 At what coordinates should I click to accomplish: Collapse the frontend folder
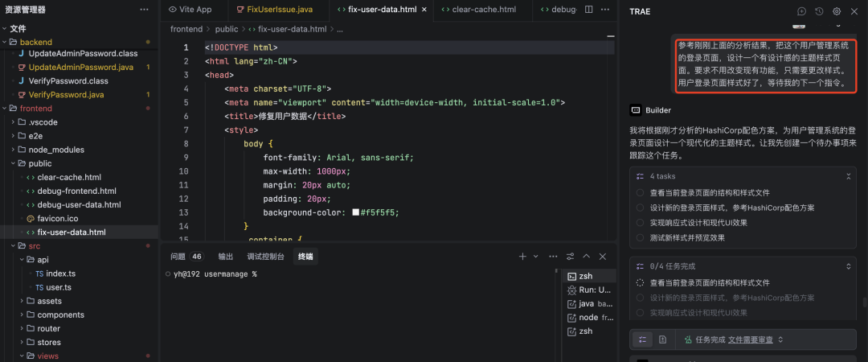coord(5,109)
